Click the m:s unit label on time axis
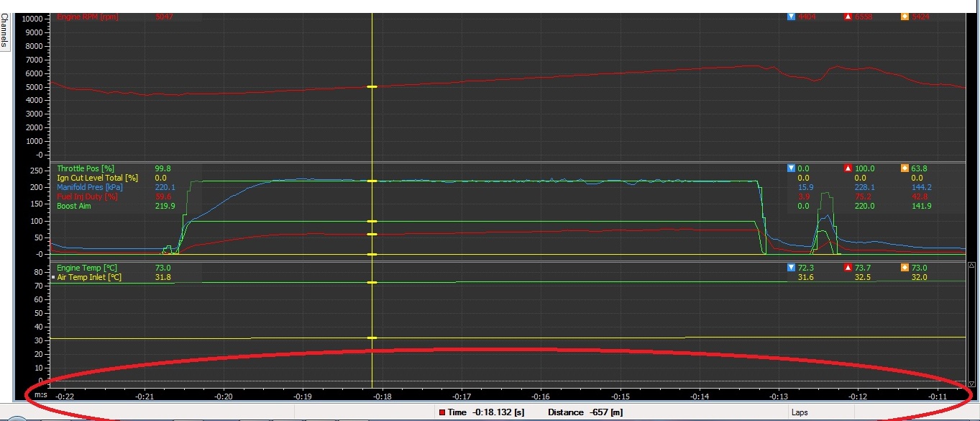The image size is (980, 421). [40, 395]
